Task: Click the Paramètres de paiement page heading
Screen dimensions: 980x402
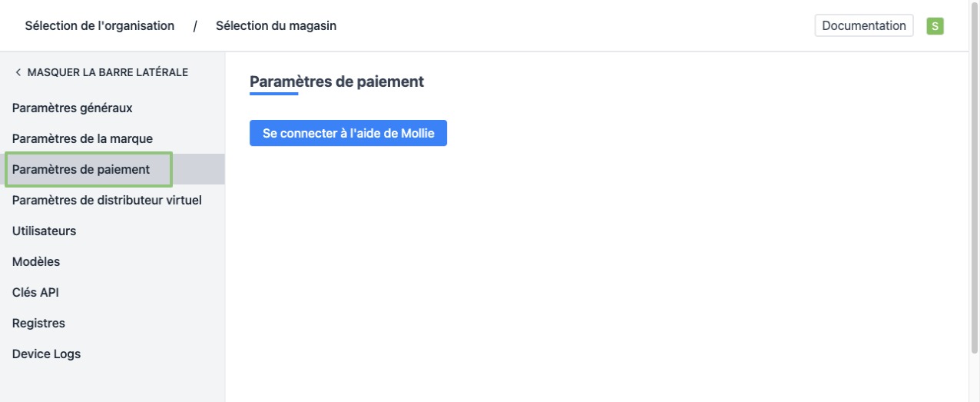Action: tap(337, 81)
